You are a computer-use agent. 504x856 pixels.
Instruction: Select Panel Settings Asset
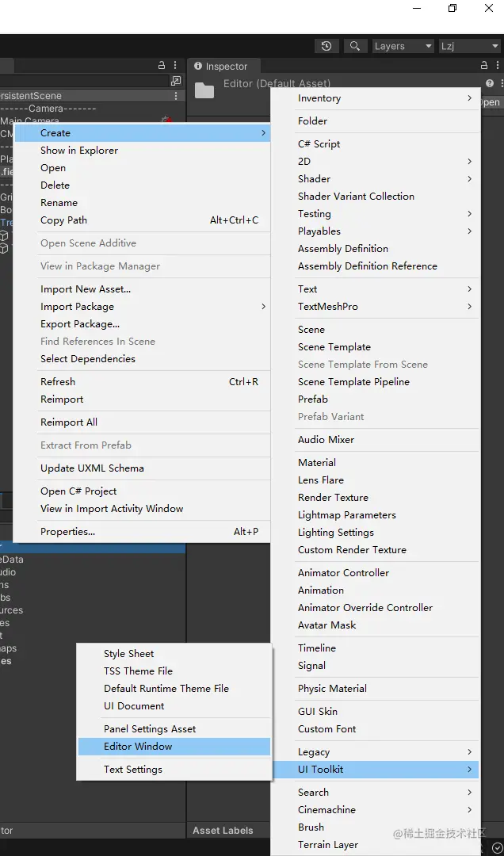click(x=174, y=729)
